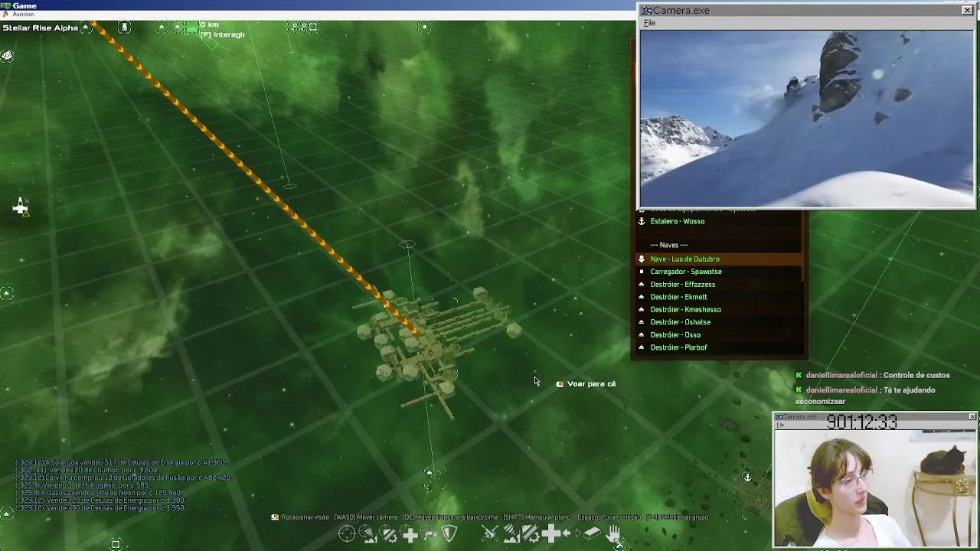Click the Stellar Rise Alpha sector label
The width and height of the screenshot is (980, 551).
(40, 28)
